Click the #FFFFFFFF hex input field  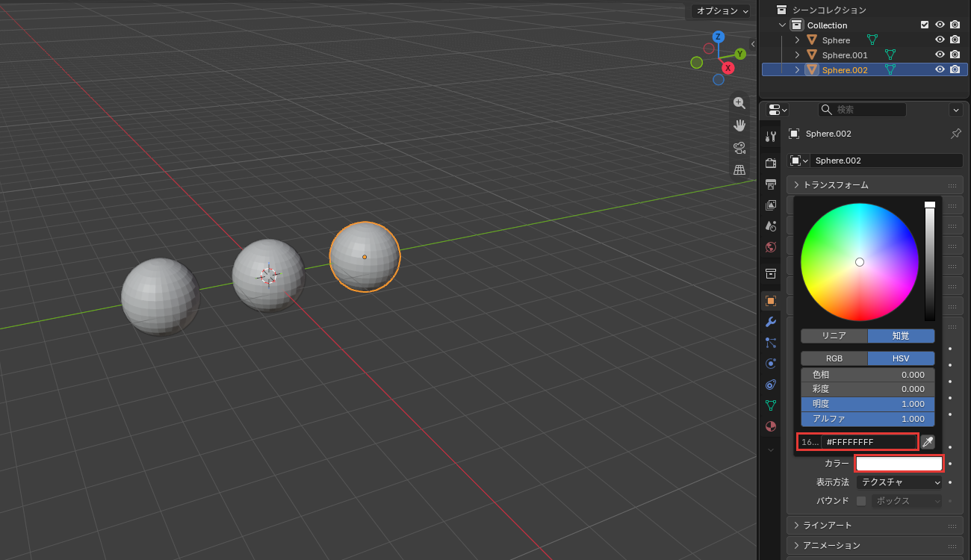pos(869,442)
